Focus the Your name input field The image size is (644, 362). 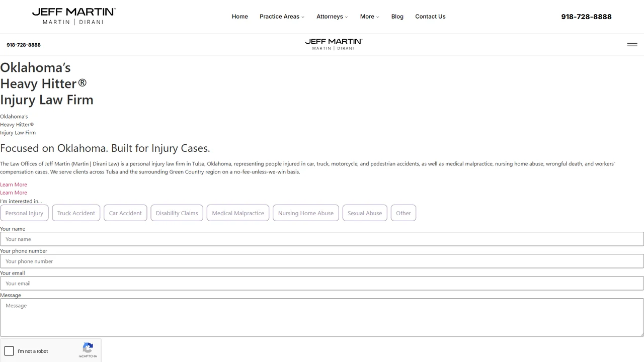click(322, 239)
